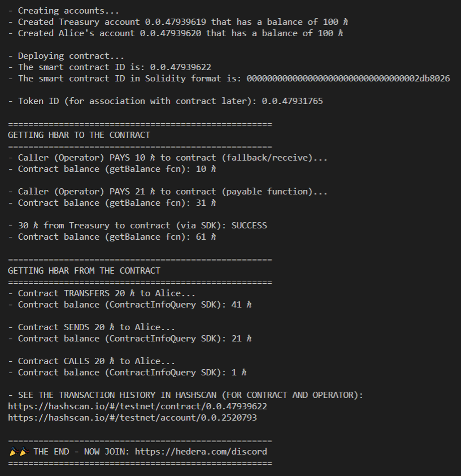Click the Treasury account ID 0.0.47939619
461x476 pixels.
[175, 22]
